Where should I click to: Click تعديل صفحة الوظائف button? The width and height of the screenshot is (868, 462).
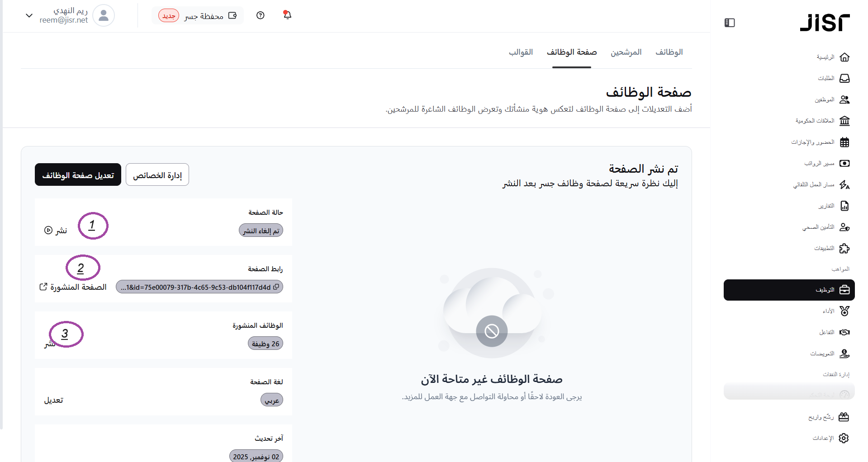(78, 175)
